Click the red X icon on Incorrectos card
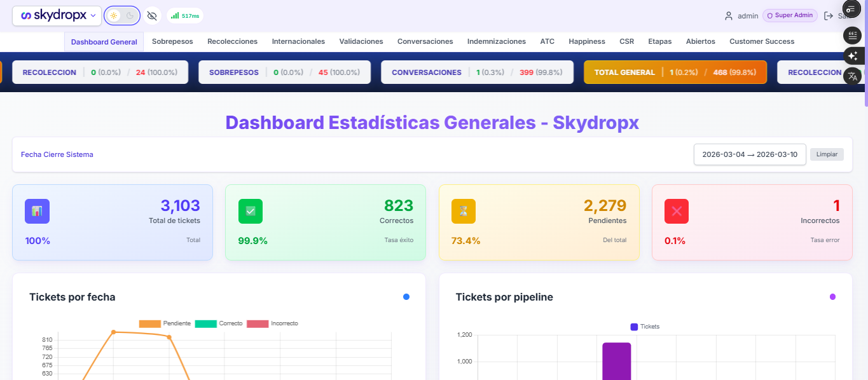 click(x=677, y=210)
